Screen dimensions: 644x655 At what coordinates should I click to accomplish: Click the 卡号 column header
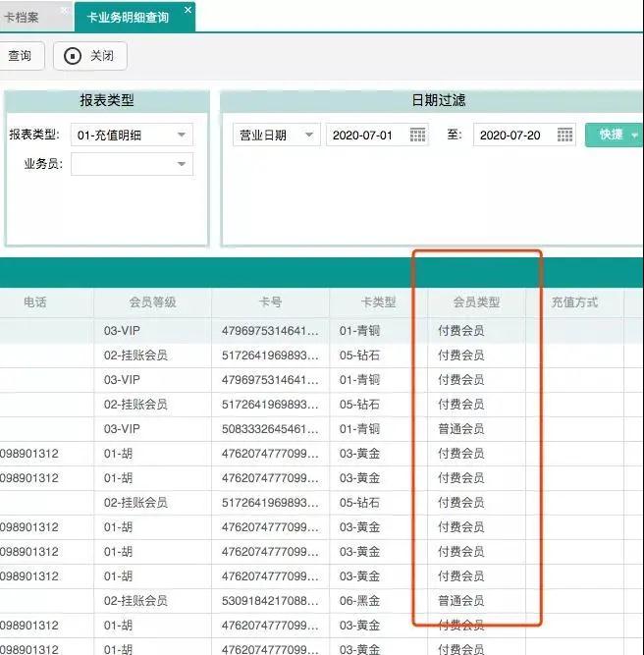point(270,302)
